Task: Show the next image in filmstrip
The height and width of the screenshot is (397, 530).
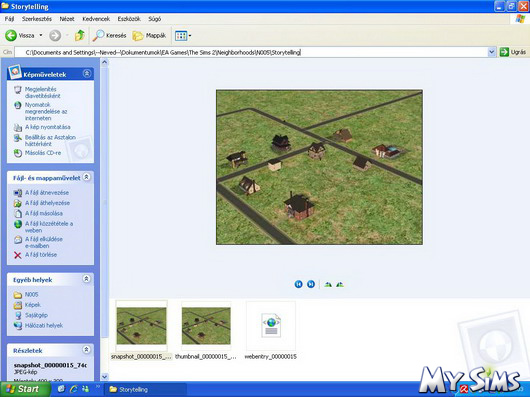Action: [x=311, y=284]
